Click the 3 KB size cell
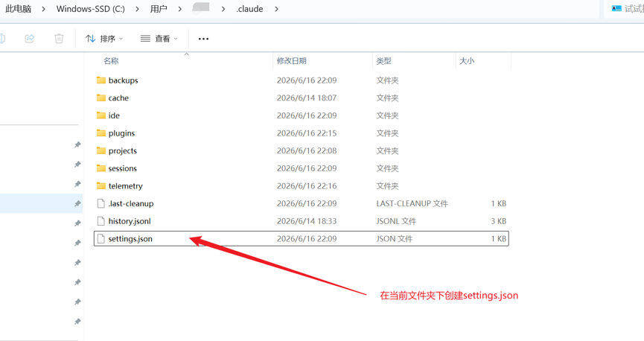Screen dimensions: 644x341 (x=499, y=221)
